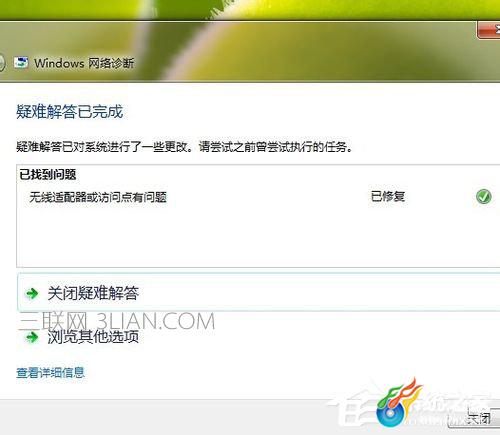Click the 已修复 status text
The width and height of the screenshot is (500, 435).
pyautogui.click(x=388, y=196)
